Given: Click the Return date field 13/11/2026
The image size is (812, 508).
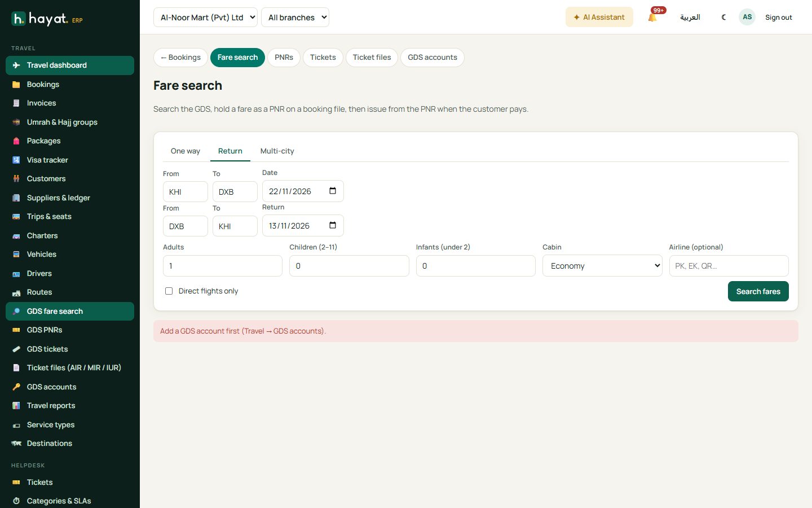Looking at the screenshot, I should click(x=303, y=226).
